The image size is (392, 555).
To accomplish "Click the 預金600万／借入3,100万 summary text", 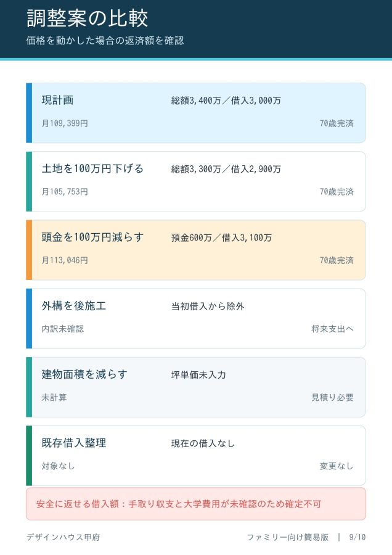I will [221, 237].
